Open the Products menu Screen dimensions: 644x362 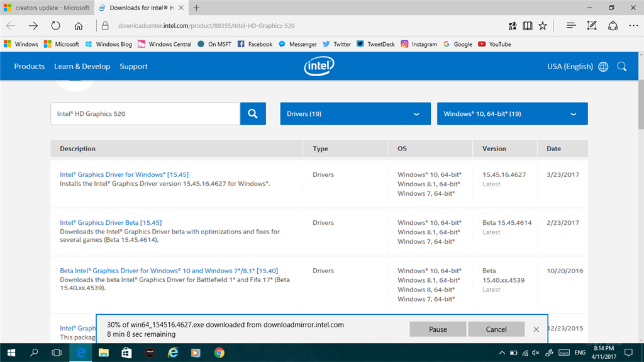pos(29,66)
